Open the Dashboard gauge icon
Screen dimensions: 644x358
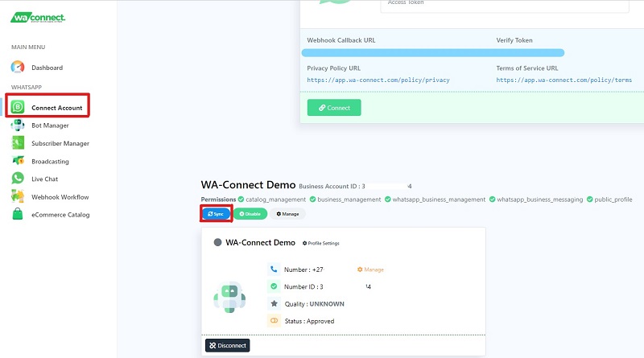point(18,67)
